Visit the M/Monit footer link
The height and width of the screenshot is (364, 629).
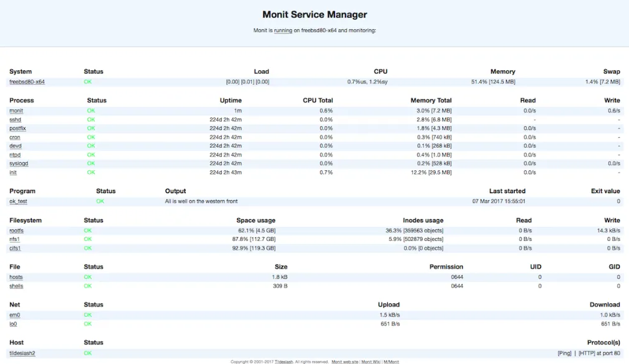point(391,362)
